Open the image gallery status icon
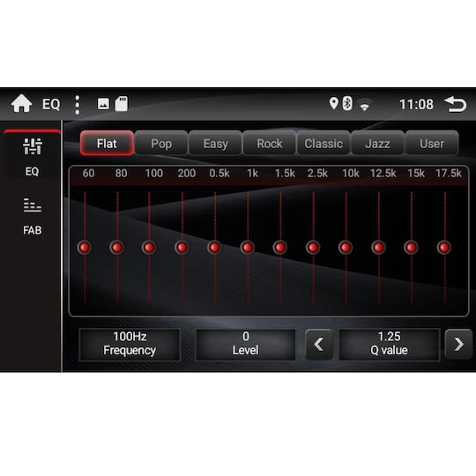Viewport: 476px width, 476px height. tap(103, 104)
